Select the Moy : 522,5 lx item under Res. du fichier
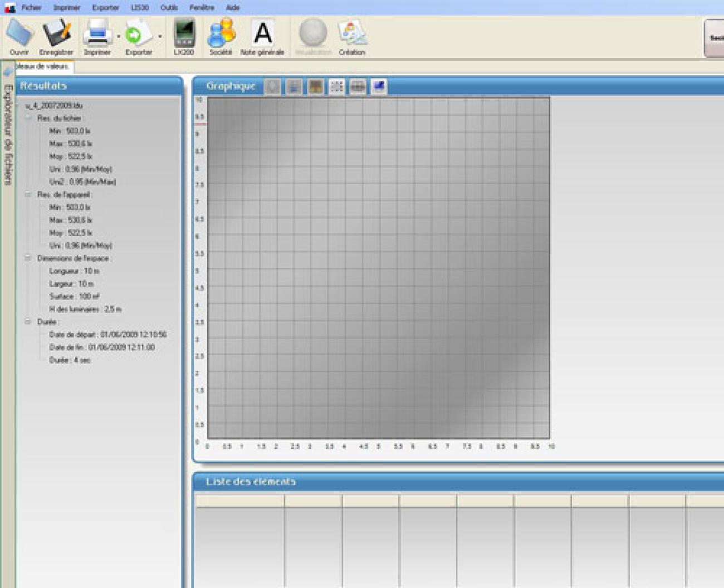 [x=71, y=156]
